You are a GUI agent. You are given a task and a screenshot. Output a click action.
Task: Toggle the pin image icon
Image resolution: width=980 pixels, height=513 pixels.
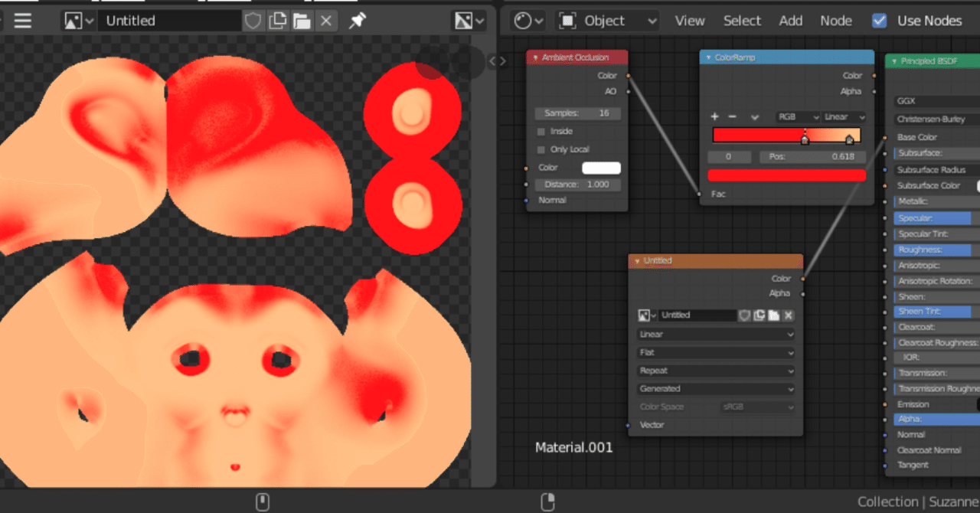(357, 21)
